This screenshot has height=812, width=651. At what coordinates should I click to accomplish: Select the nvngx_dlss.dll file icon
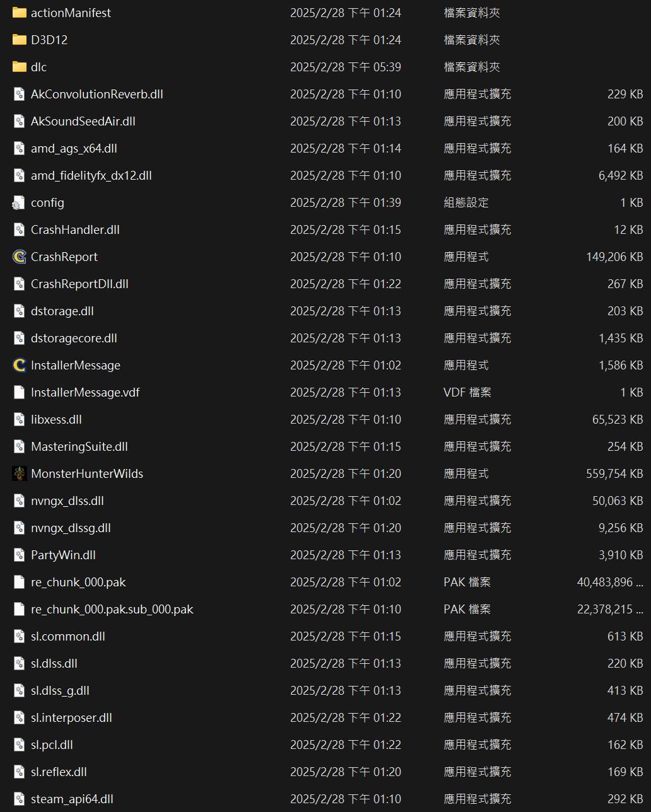[x=19, y=501]
